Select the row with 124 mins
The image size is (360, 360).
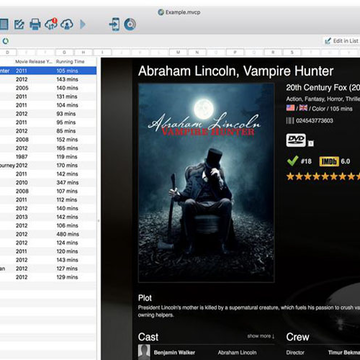[x=48, y=243]
